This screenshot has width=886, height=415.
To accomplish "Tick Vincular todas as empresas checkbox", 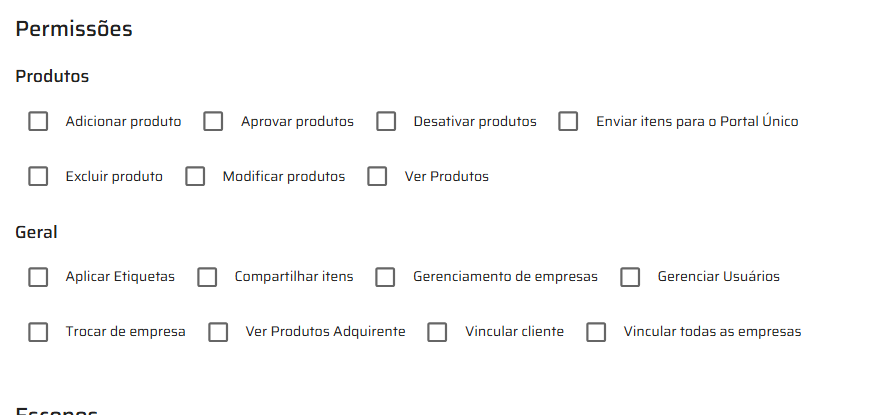I will click(596, 332).
